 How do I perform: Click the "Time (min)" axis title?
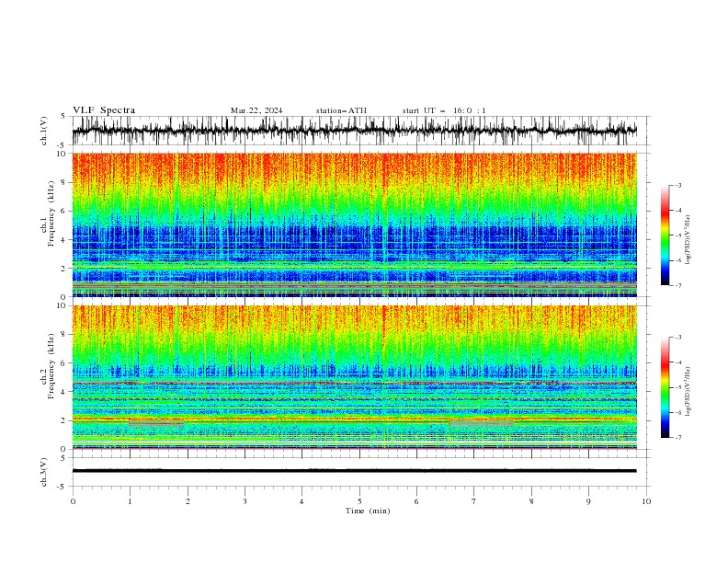tap(368, 511)
